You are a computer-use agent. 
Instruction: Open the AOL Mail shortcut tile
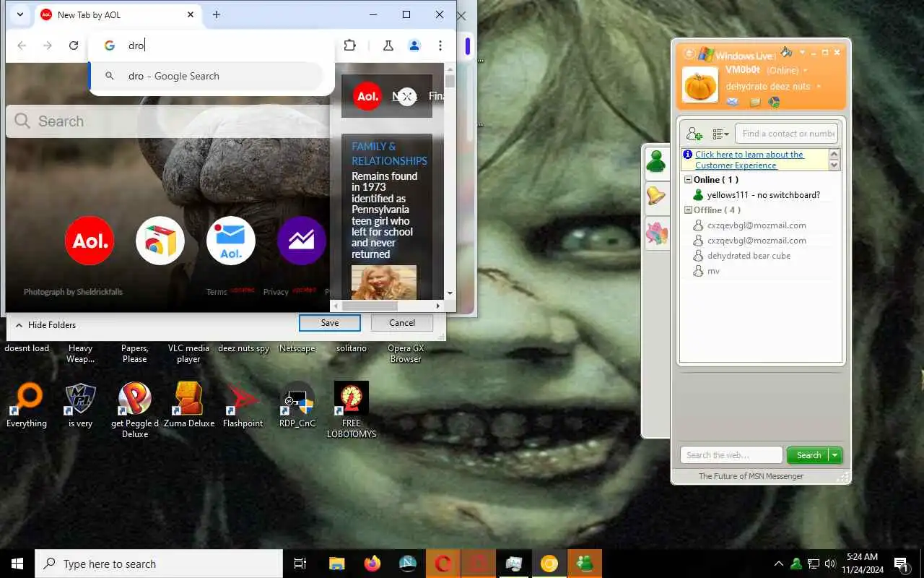[231, 241]
